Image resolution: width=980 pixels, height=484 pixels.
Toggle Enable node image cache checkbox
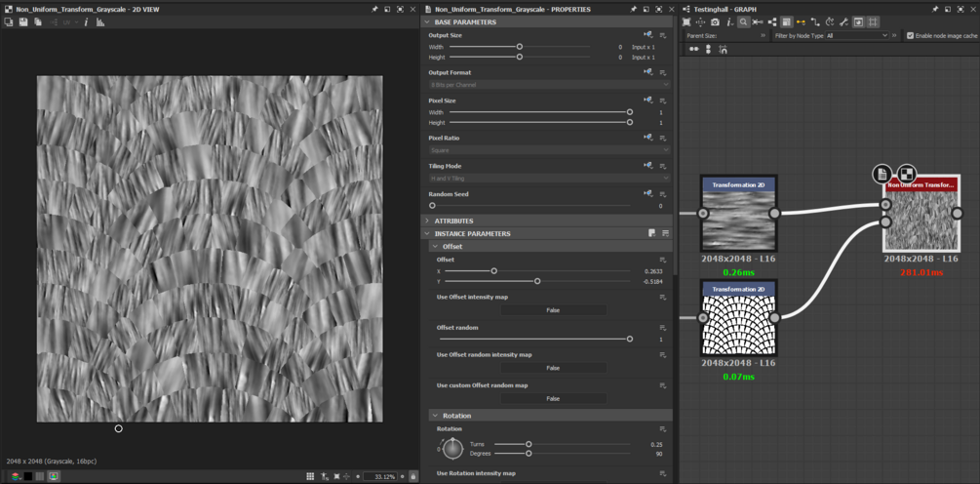point(910,36)
